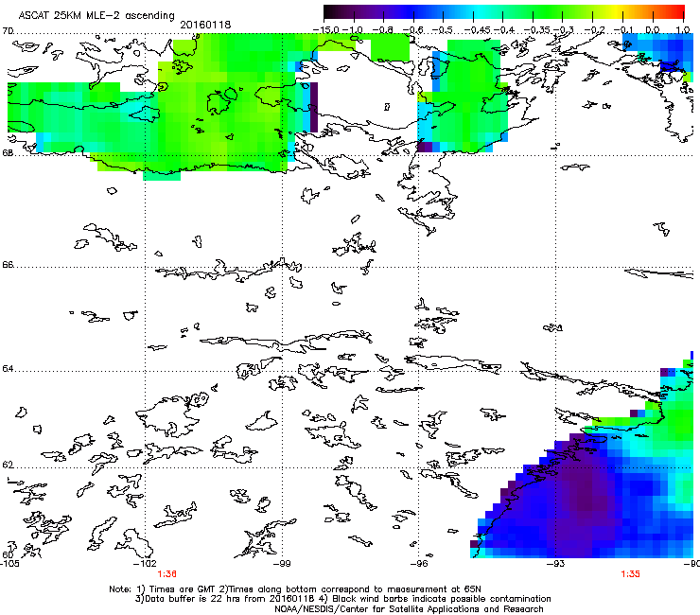
Task: Click the '62' latitude axis label
Action: [8, 465]
